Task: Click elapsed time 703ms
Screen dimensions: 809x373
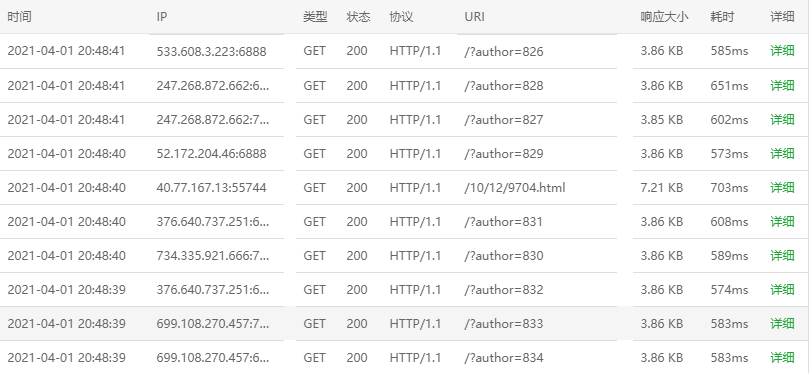Action: click(729, 187)
